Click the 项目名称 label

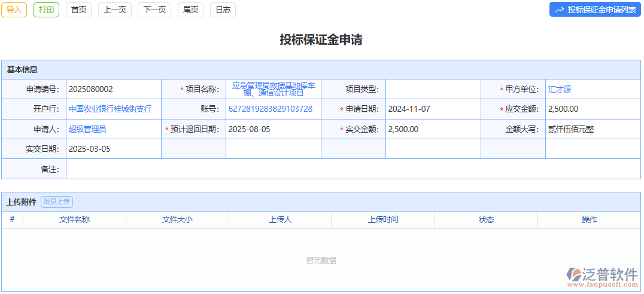click(202, 89)
